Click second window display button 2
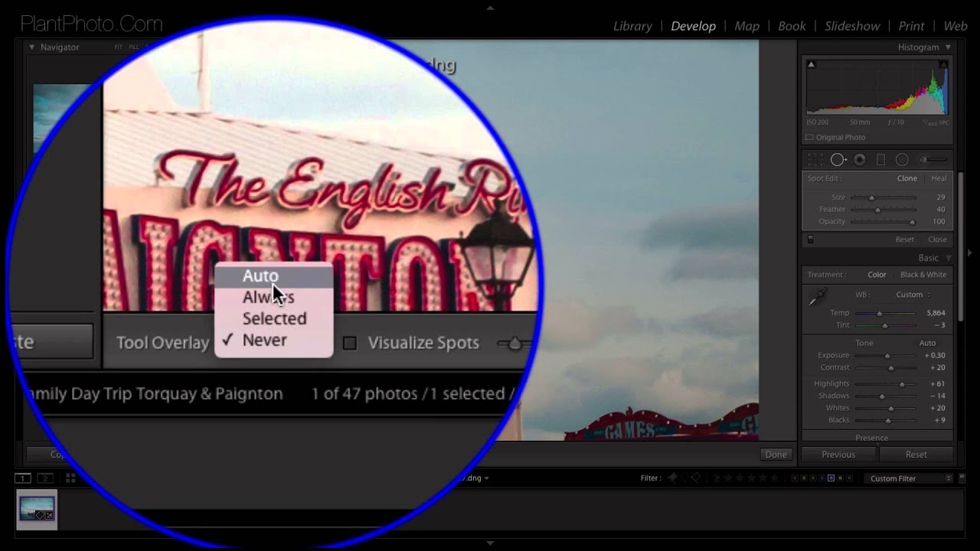Screen dimensions: 980x551 (x=45, y=478)
